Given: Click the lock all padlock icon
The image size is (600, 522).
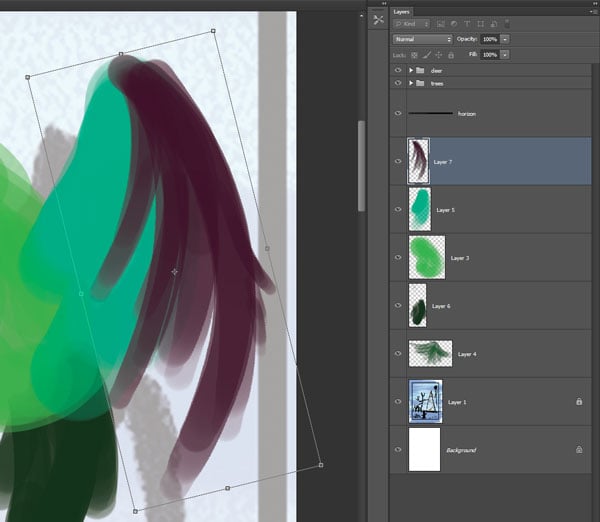Looking at the screenshot, I should [449, 54].
